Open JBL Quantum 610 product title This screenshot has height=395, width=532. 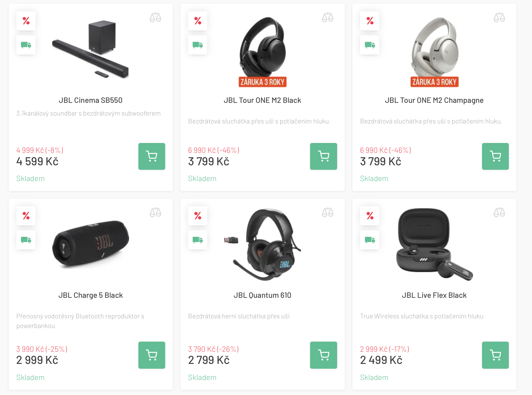(x=262, y=295)
